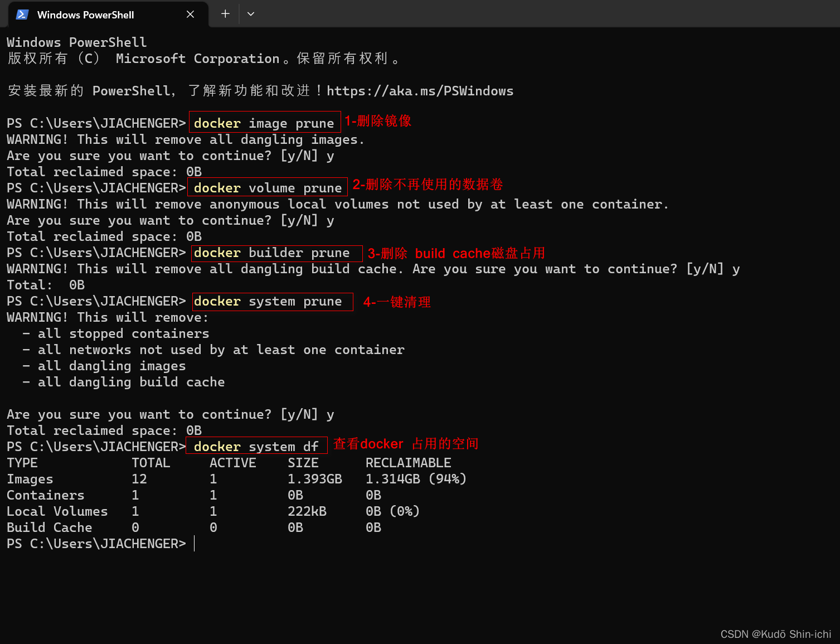Click 'remove all dangling images' warning
840x644 pixels.
coord(186,139)
